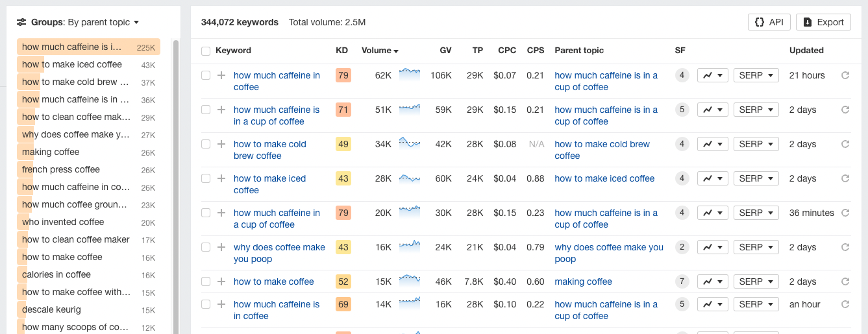This screenshot has height=334, width=868.
Task: Click the Updated column header
Action: [806, 51]
